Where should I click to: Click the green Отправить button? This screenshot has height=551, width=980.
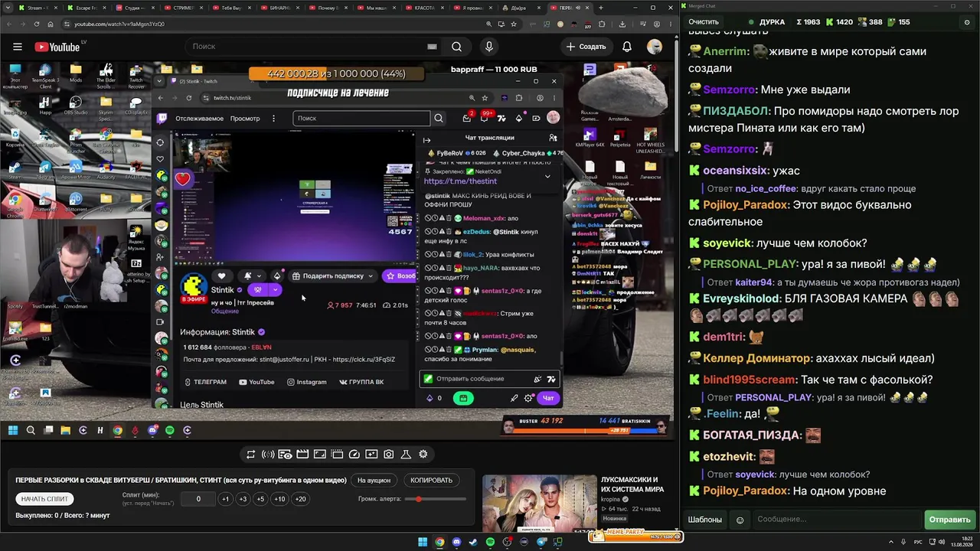(x=949, y=520)
